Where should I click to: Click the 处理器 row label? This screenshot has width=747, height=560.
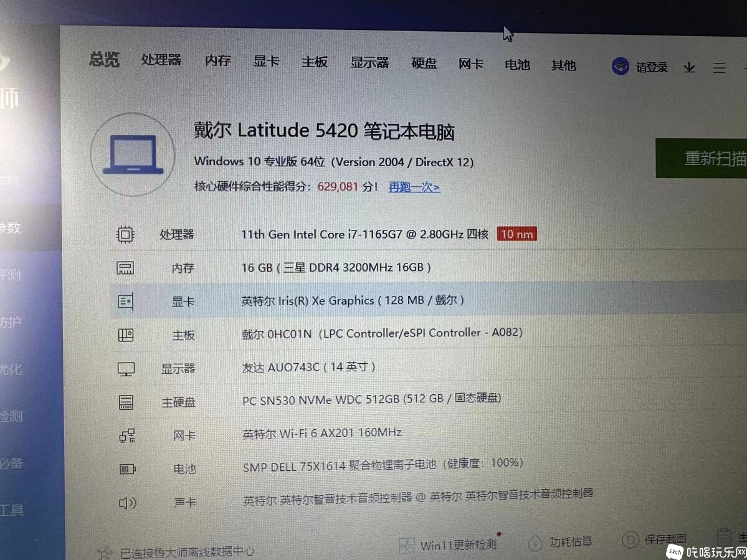(x=177, y=234)
